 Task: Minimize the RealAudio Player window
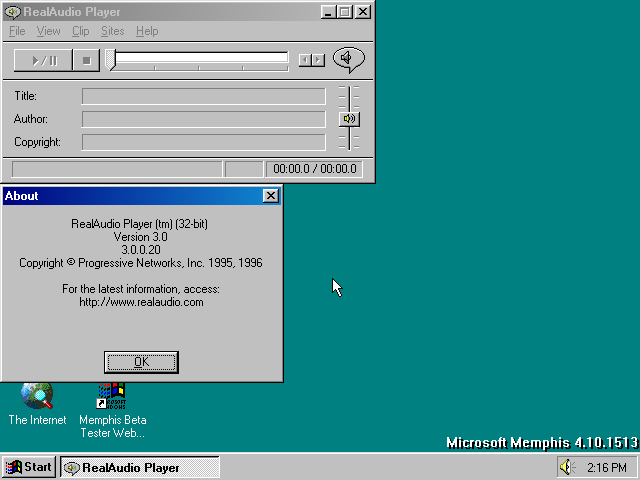click(328, 12)
